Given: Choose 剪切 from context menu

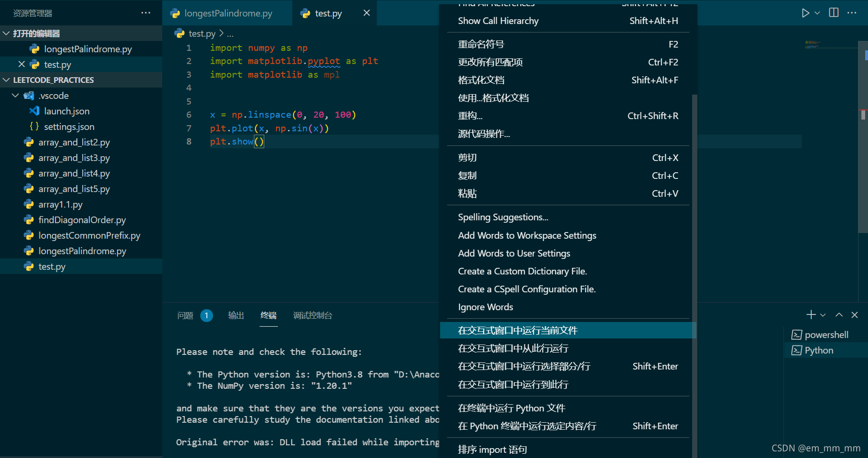Looking at the screenshot, I should click(568, 158).
